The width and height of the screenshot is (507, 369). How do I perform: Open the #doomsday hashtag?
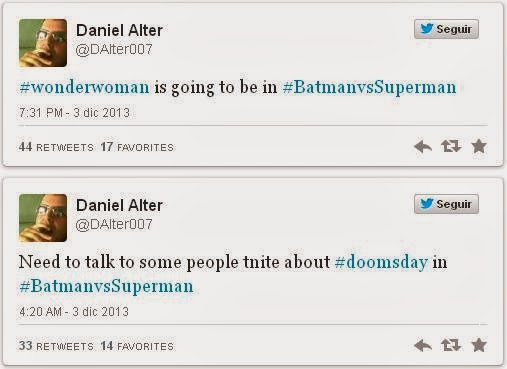[x=381, y=262]
